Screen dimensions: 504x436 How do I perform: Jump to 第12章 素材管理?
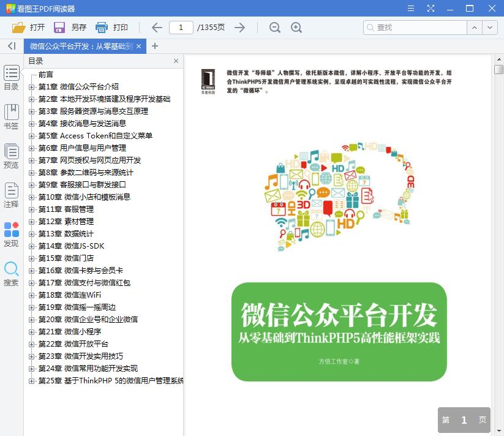(x=66, y=222)
